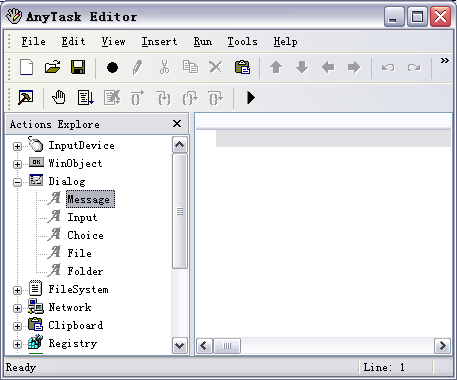Expand the InputDevice tree node
This screenshot has height=380, width=457.
17,146
